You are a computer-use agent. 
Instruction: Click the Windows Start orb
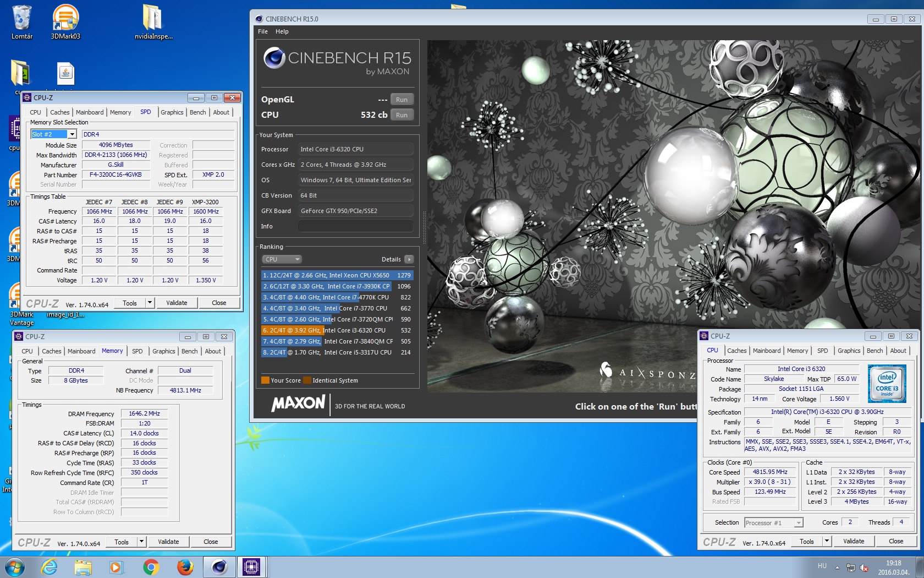(x=14, y=567)
